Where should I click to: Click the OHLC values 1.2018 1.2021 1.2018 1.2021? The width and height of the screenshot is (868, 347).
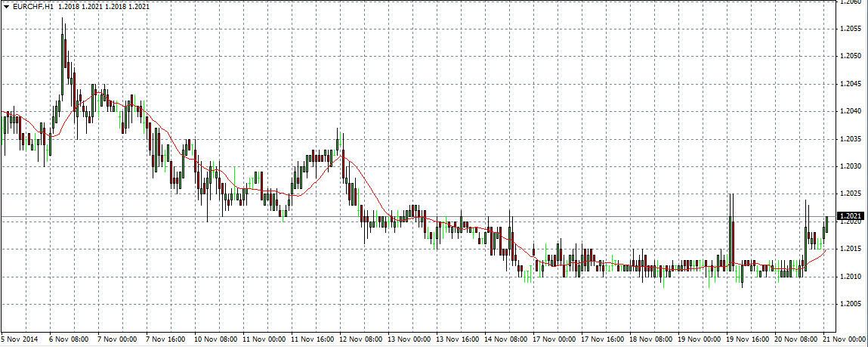tap(103, 7)
